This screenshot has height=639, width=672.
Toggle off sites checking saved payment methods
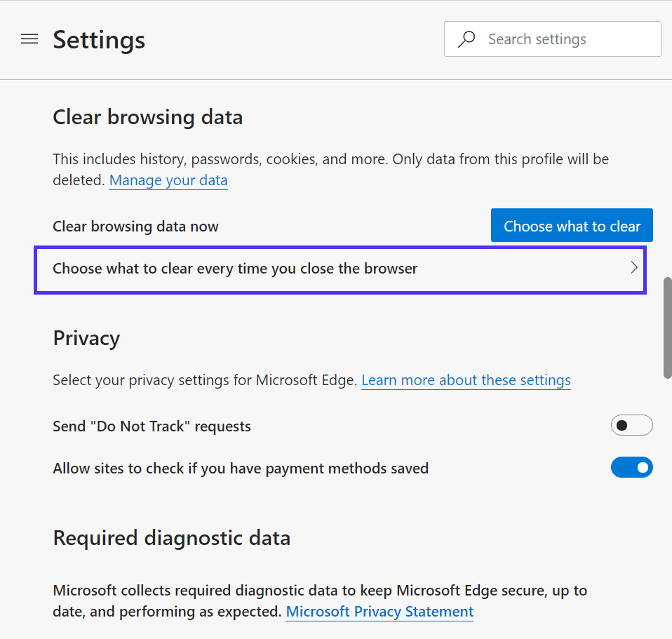tap(632, 467)
